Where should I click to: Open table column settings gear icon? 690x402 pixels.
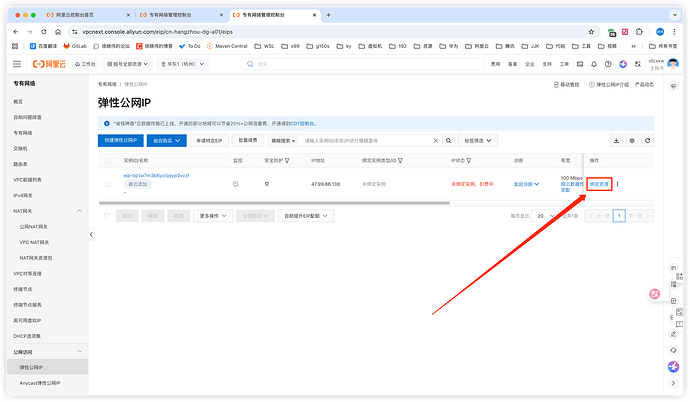(x=631, y=141)
